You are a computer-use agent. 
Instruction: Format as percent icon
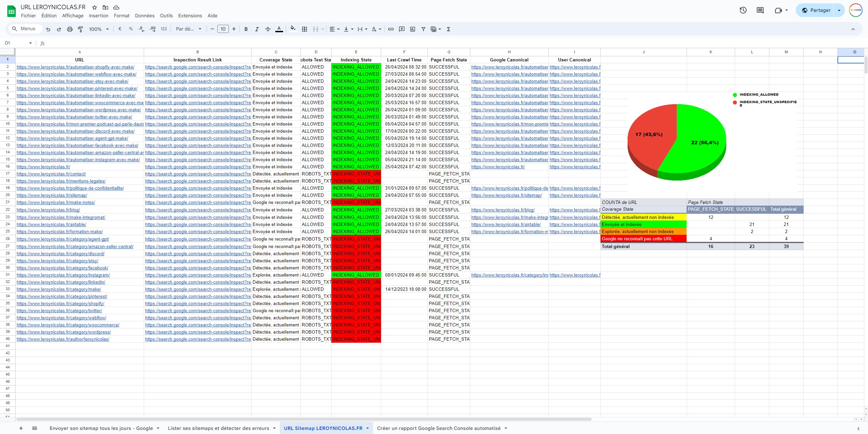131,29
